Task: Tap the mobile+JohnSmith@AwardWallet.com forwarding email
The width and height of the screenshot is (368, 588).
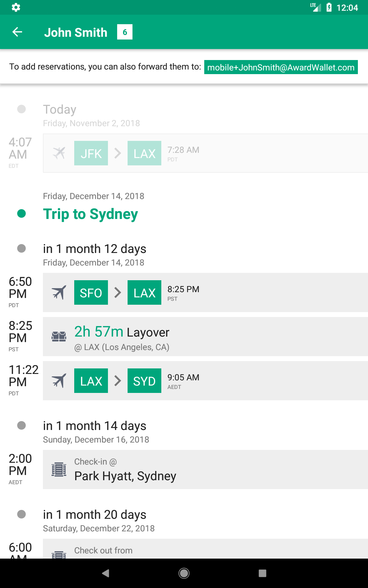Action: tap(281, 67)
